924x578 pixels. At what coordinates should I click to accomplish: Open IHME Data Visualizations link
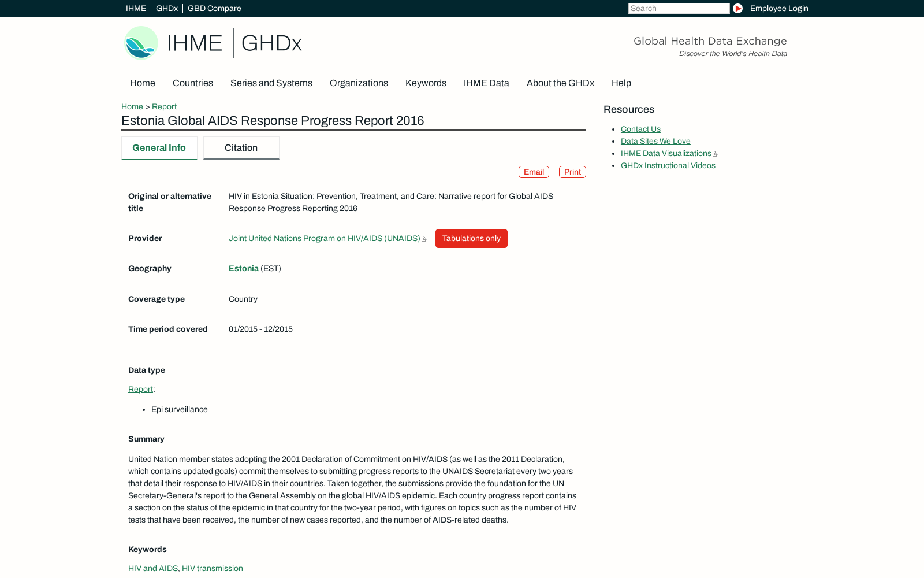666,154
